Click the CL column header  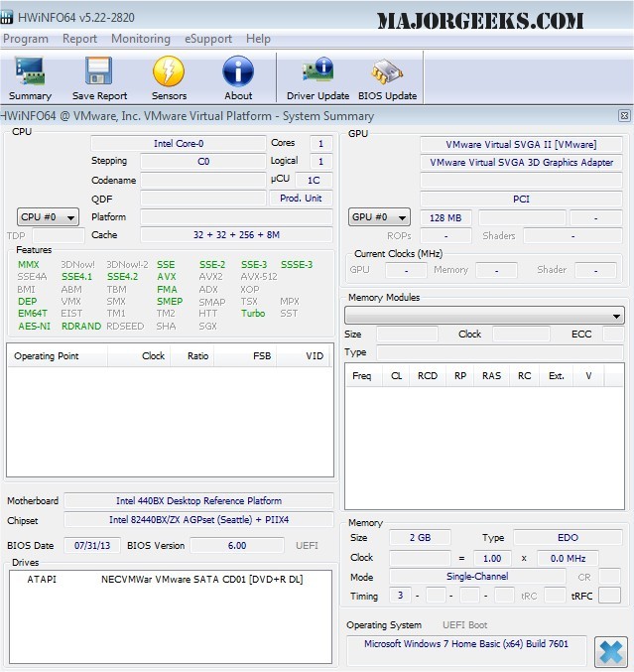pos(396,376)
